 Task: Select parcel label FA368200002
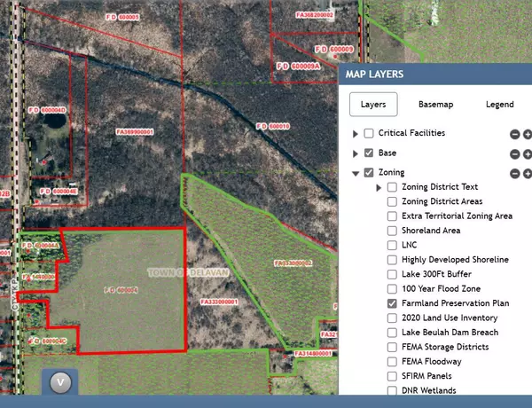click(315, 15)
